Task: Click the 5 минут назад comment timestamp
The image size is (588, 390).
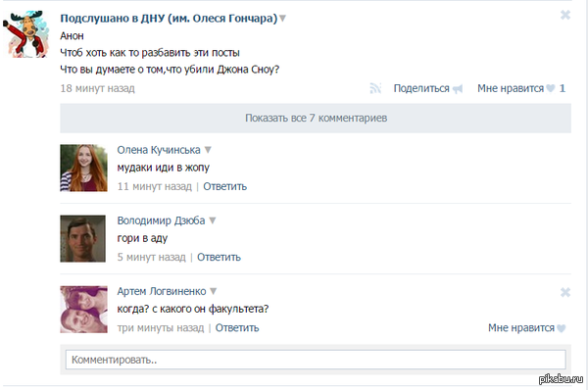Action: 152,258
